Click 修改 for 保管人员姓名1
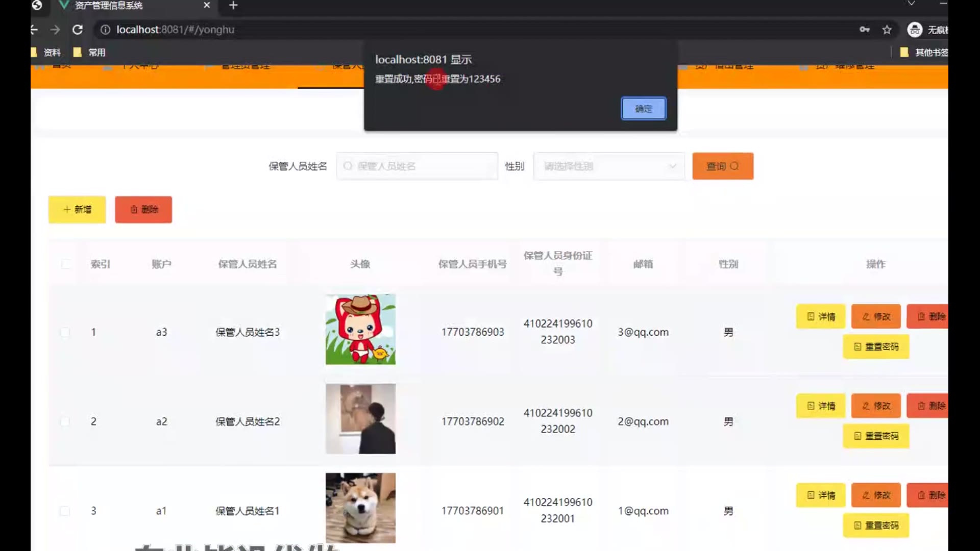This screenshot has height=551, width=980. tap(876, 495)
